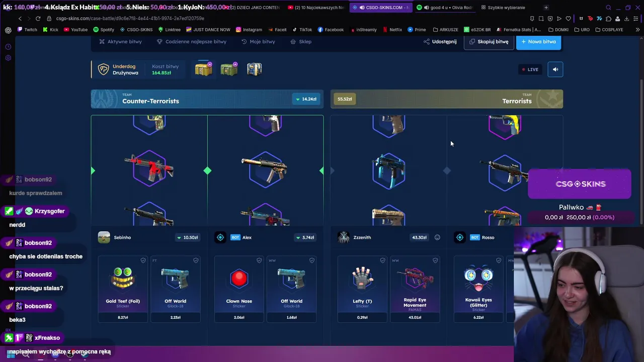The width and height of the screenshot is (644, 362).
Task: Expand the DOMKI bookmark folder
Action: point(557,30)
